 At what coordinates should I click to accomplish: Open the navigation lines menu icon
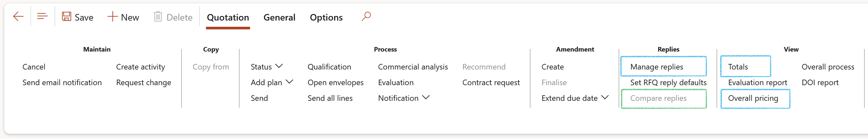tap(42, 17)
